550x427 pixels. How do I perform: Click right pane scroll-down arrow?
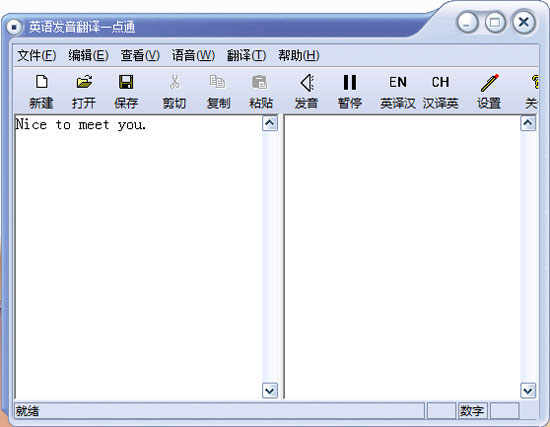point(528,391)
